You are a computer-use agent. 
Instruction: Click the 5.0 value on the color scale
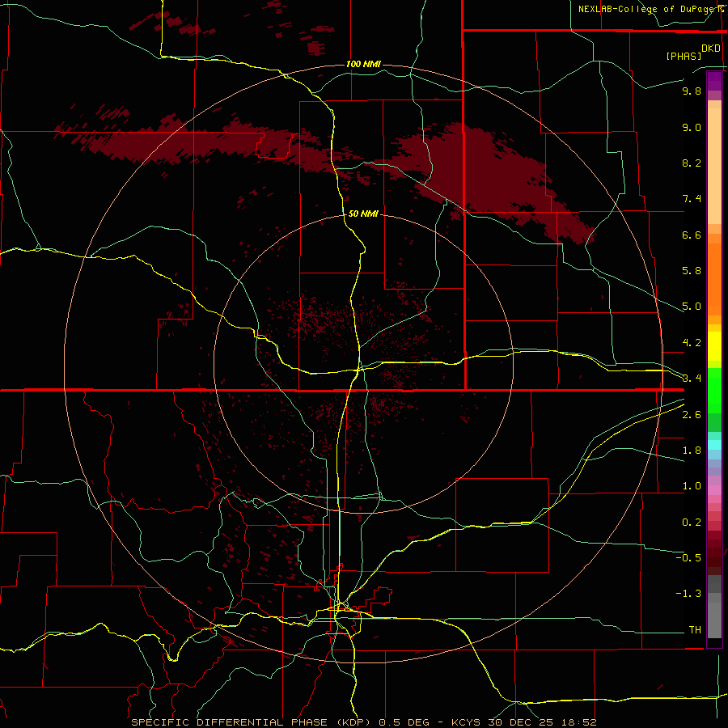point(692,307)
